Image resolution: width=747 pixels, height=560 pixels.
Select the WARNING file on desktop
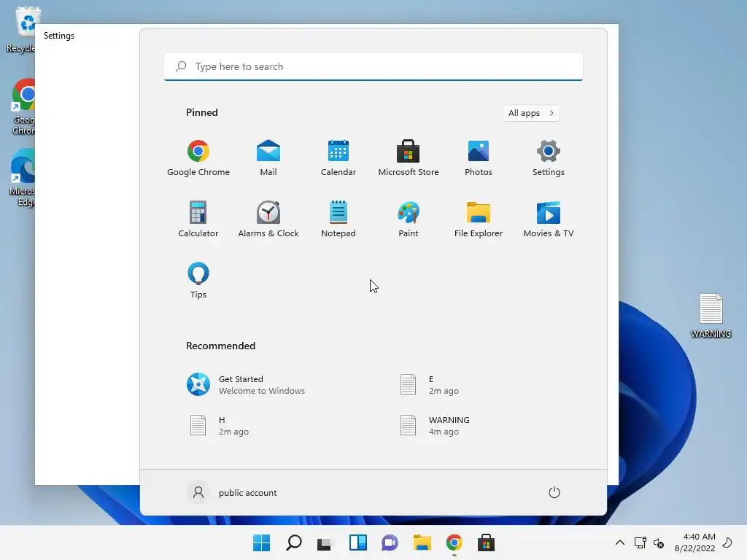(x=711, y=316)
